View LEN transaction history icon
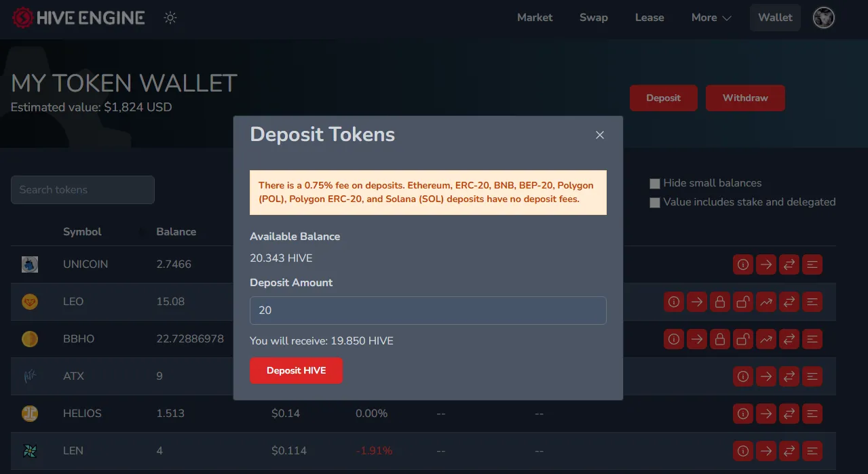This screenshot has height=474, width=868. click(812, 450)
